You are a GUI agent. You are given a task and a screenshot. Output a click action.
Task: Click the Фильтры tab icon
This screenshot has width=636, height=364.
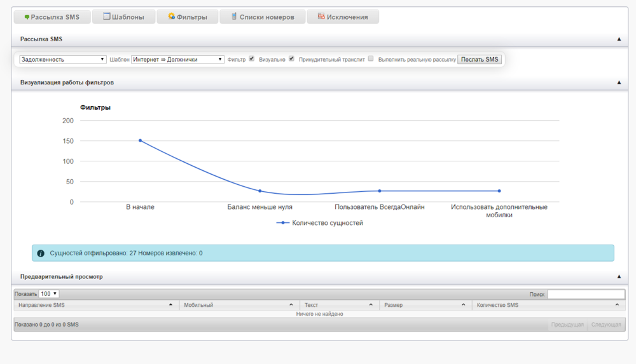(171, 17)
